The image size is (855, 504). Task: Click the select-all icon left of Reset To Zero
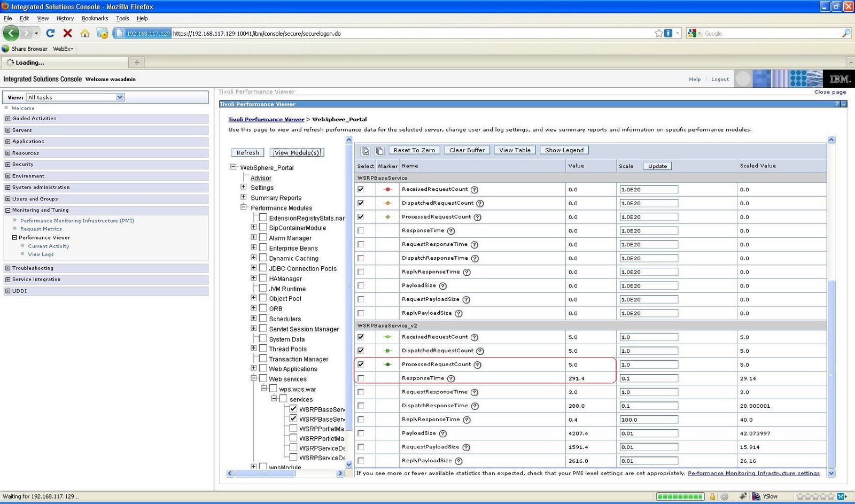(366, 151)
